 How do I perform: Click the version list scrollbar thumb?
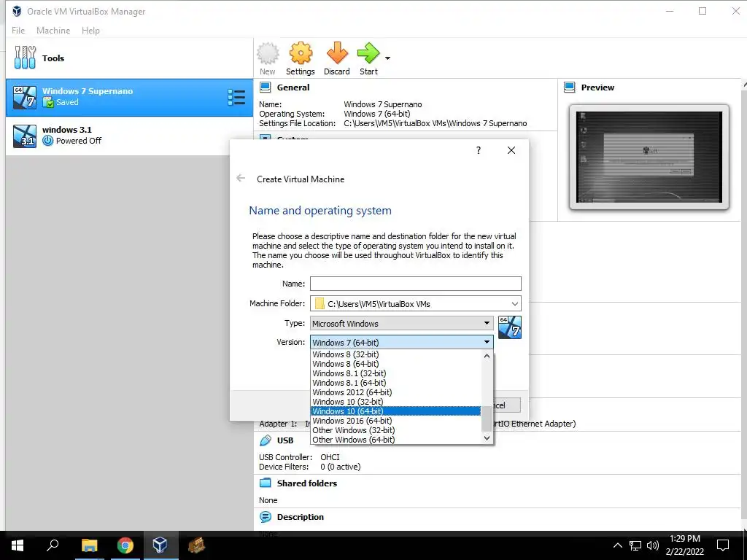coord(487,418)
